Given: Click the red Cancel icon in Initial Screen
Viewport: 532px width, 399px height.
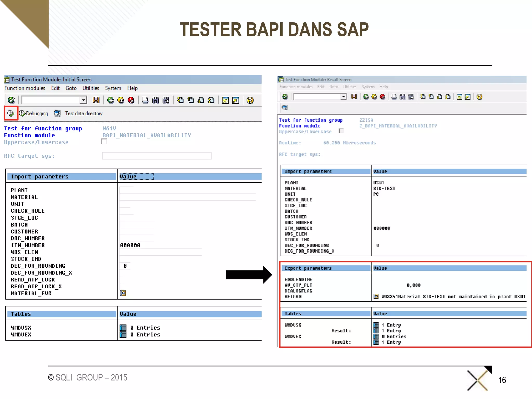Looking at the screenshot, I should 131,100.
